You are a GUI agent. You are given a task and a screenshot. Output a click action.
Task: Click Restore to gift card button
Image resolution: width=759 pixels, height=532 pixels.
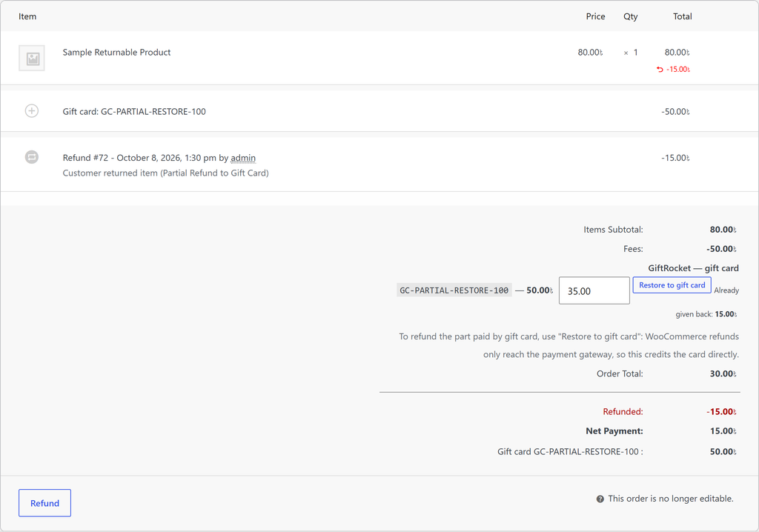pyautogui.click(x=672, y=285)
